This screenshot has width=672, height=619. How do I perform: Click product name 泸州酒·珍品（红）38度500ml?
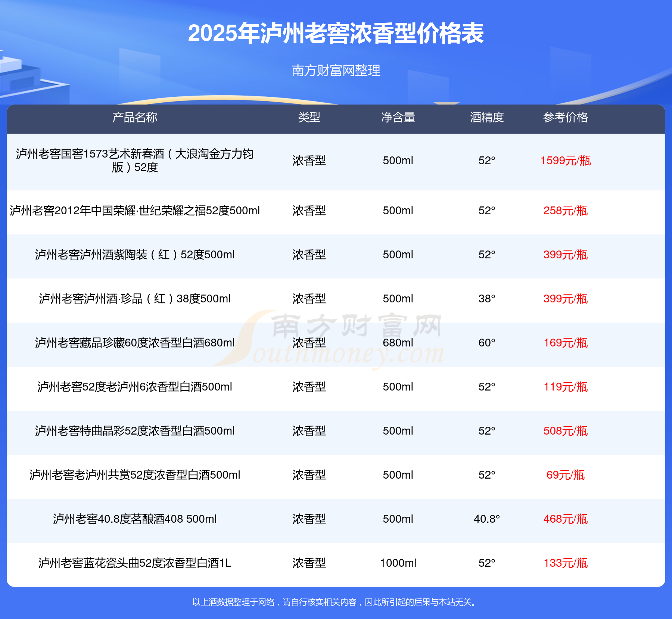coord(135,299)
